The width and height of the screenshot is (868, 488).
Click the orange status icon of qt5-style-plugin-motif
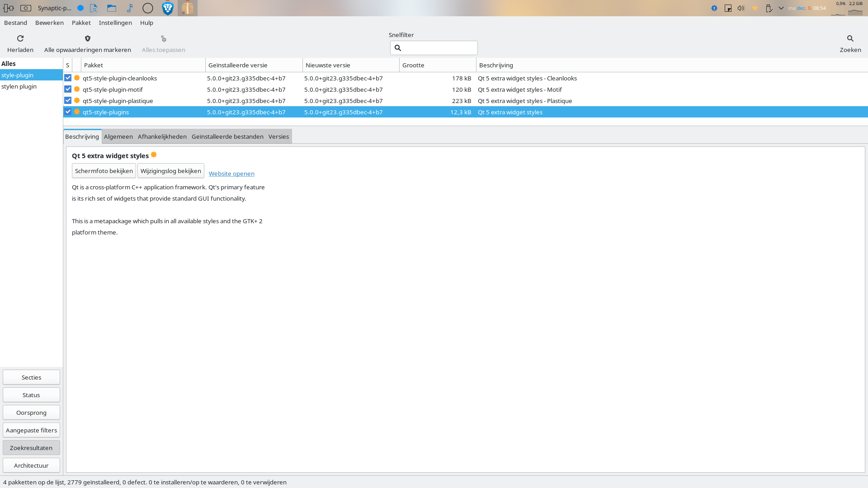(x=77, y=89)
